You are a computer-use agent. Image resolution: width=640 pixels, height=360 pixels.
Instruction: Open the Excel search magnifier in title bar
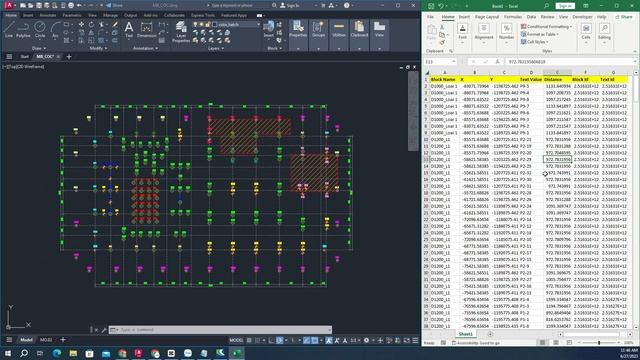pyautogui.click(x=546, y=6)
